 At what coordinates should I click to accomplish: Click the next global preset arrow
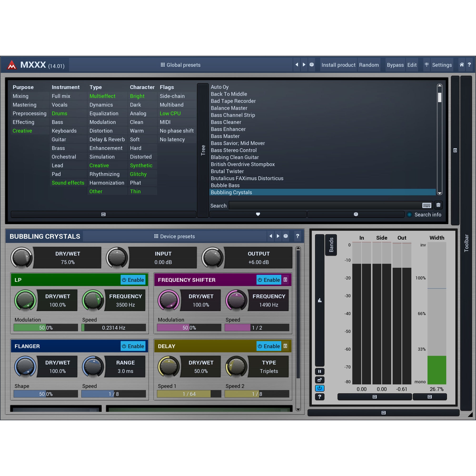coord(304,65)
